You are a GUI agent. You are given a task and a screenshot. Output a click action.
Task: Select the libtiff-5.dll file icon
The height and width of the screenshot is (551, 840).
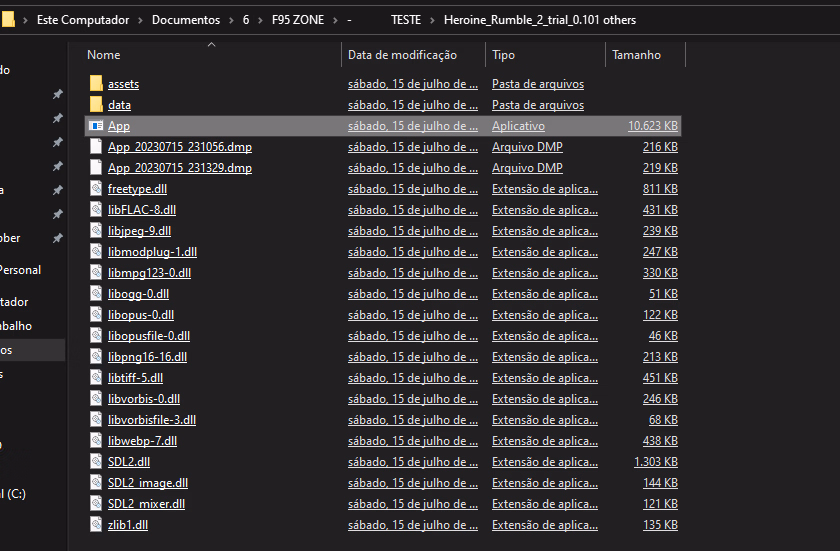pyautogui.click(x=96, y=378)
